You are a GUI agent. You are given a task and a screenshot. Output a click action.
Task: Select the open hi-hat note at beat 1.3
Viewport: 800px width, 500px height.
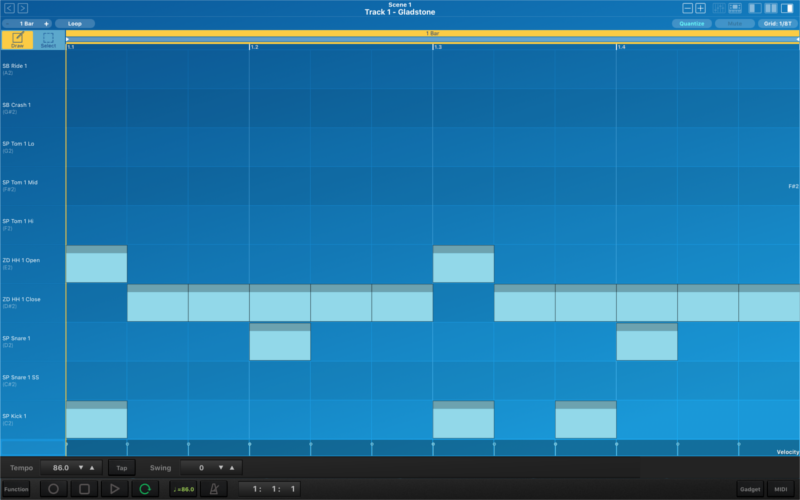pos(463,264)
